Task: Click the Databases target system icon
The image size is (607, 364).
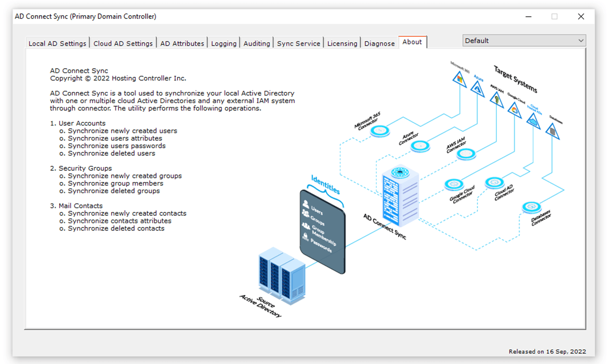Action: (x=552, y=131)
